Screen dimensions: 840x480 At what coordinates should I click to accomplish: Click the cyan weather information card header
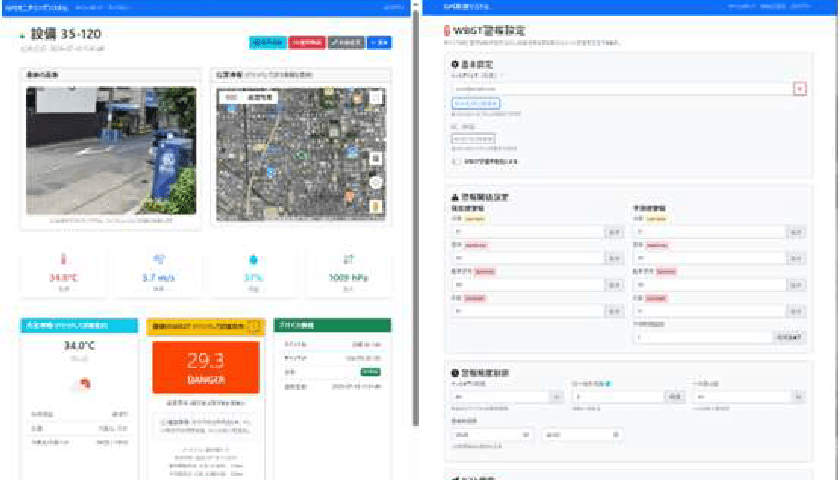pyautogui.click(x=79, y=325)
